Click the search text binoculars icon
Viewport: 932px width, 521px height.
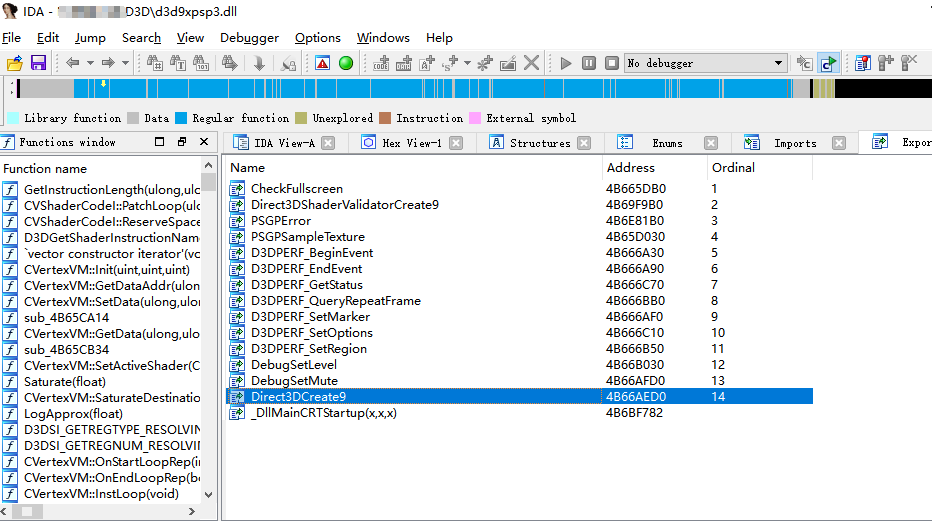[x=178, y=63]
